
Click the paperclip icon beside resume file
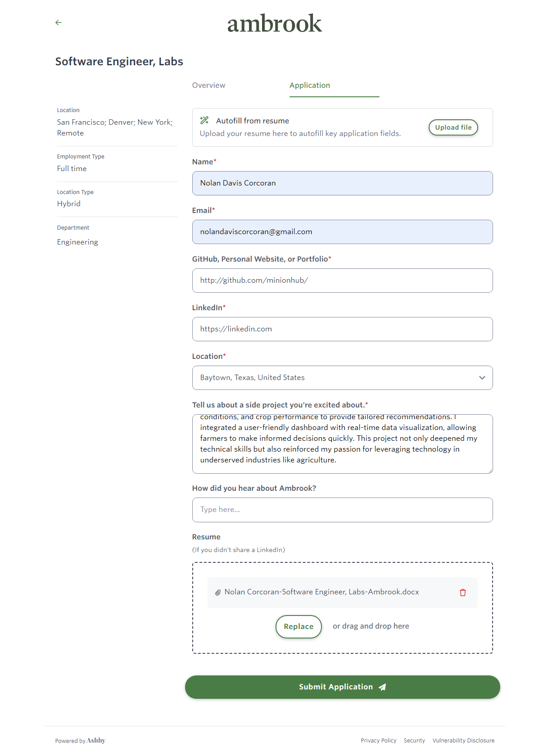coord(217,593)
